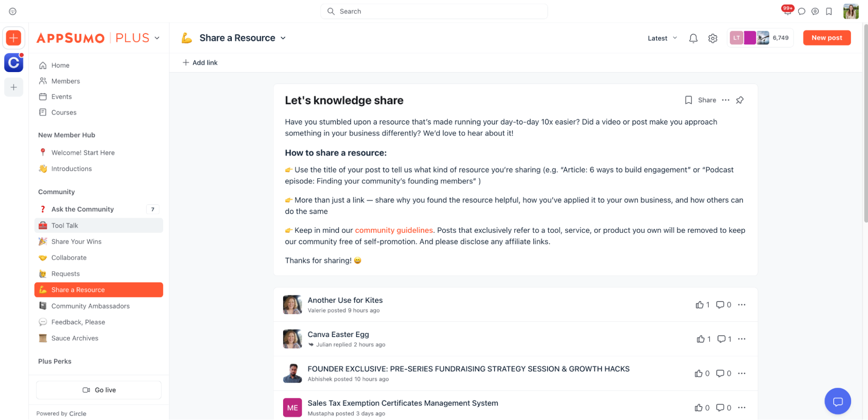View top bar notifications with 99+ badge
The height and width of the screenshot is (420, 868).
(787, 11)
